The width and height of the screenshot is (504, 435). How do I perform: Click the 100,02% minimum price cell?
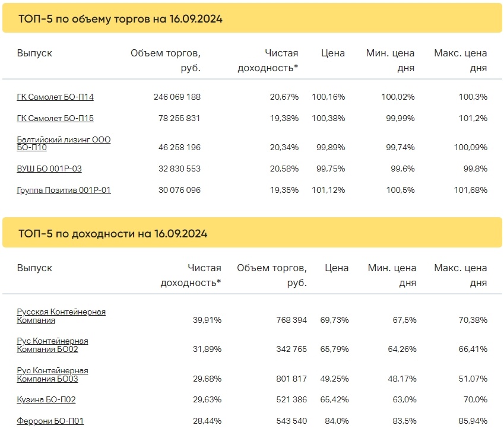click(x=398, y=97)
